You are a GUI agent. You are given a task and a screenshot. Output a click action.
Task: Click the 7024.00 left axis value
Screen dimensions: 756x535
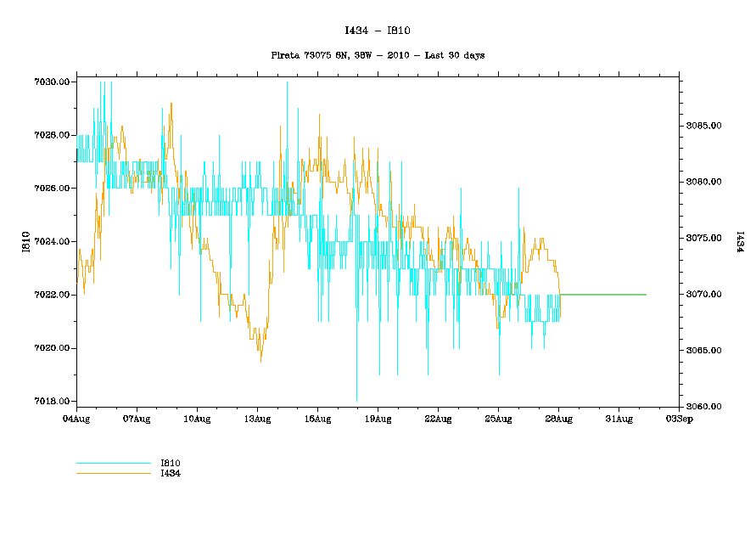pos(52,242)
